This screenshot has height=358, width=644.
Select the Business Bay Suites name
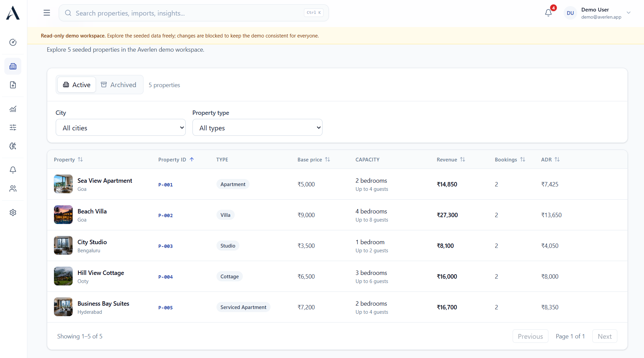coord(103,303)
